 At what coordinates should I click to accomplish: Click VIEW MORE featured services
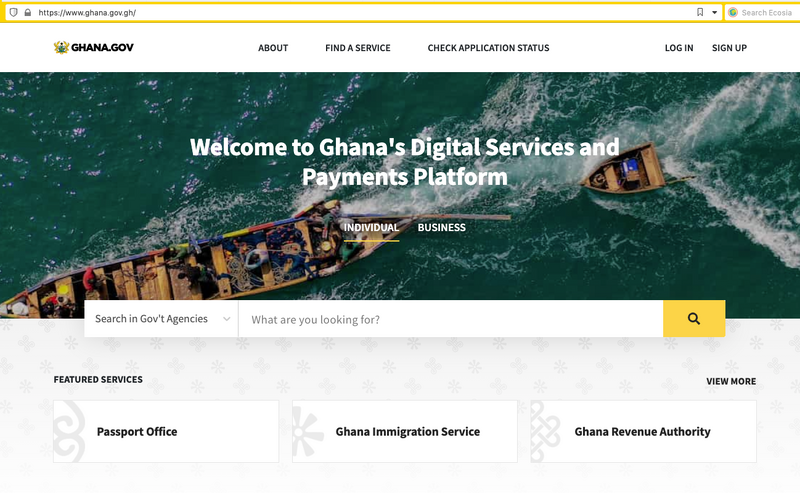point(731,381)
